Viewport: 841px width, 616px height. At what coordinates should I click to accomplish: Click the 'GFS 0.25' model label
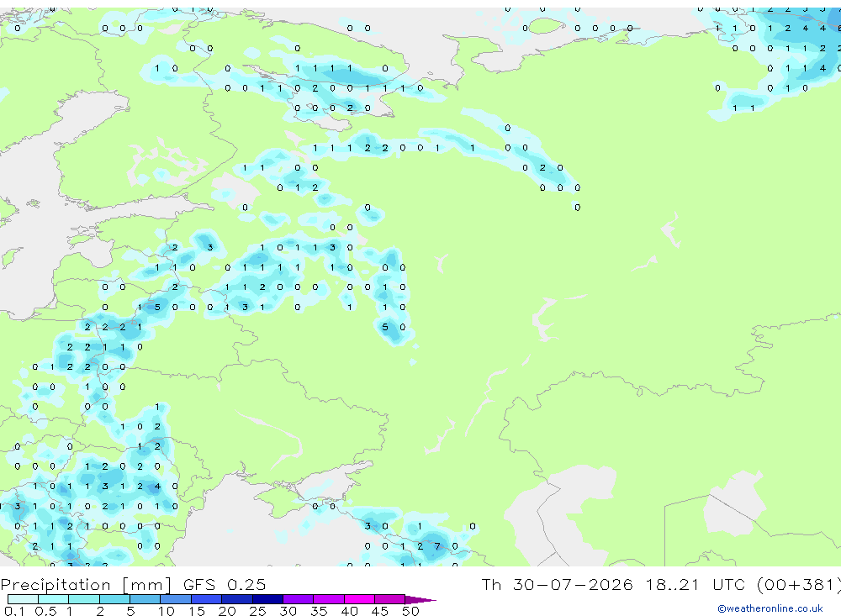tap(225, 584)
